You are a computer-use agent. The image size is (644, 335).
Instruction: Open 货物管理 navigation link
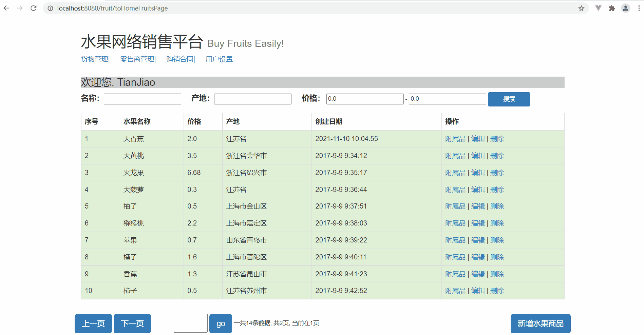tap(95, 59)
